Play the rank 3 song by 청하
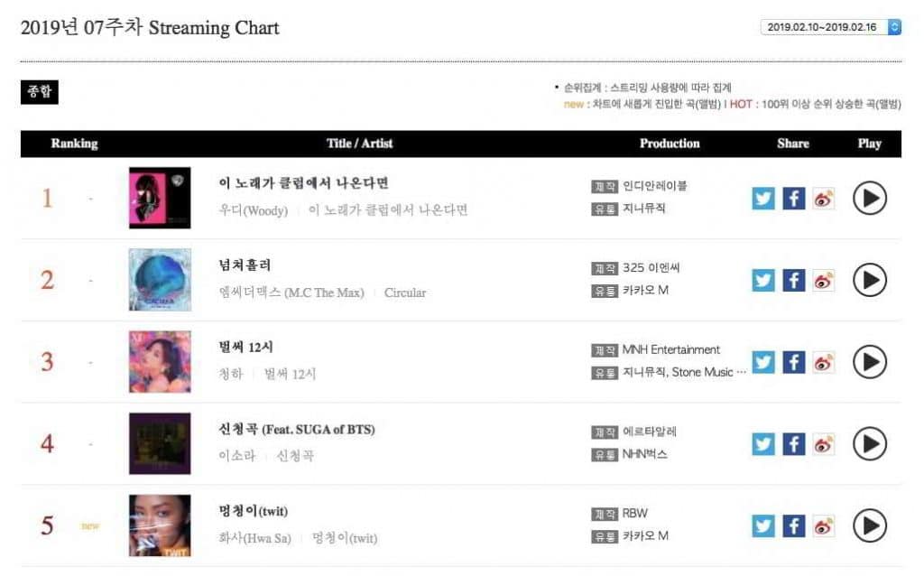The width and height of the screenshot is (924, 576). [x=869, y=362]
